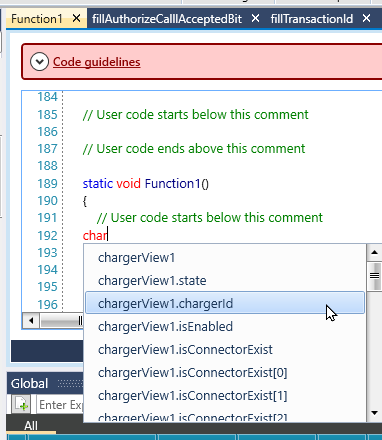Click the autocomplete list scroll-up arrow

pos(374,252)
